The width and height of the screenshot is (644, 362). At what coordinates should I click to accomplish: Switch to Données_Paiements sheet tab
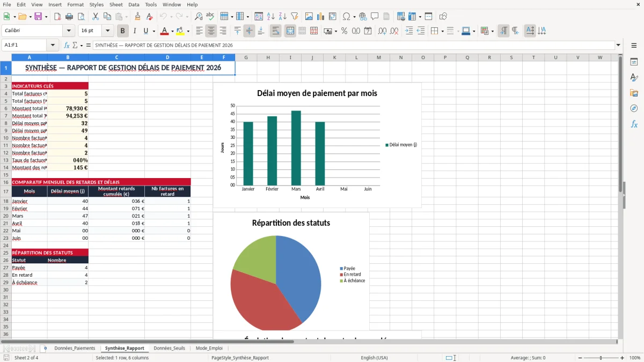(75, 348)
